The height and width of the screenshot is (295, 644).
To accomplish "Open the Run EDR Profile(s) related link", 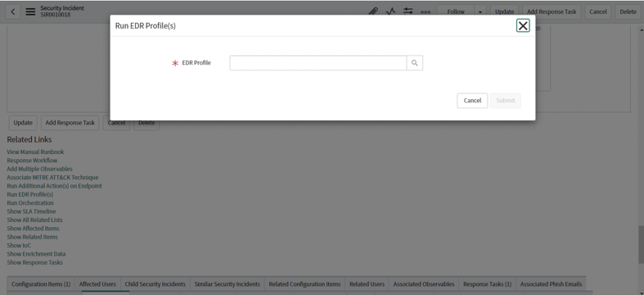I will tap(30, 194).
